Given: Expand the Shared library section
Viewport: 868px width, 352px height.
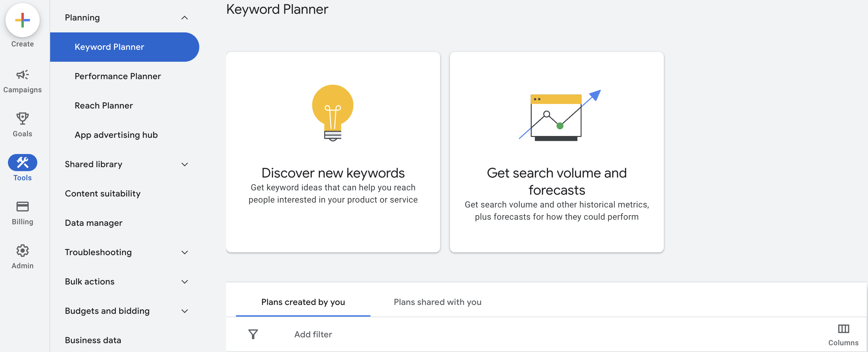Looking at the screenshot, I should (x=184, y=164).
